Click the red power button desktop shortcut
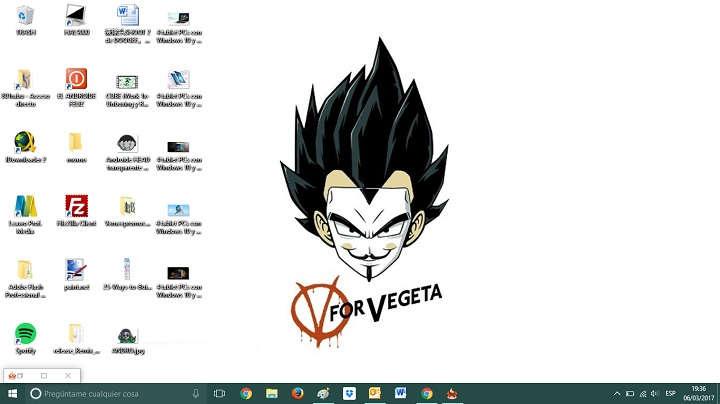The width and height of the screenshot is (720, 404). pos(76,78)
